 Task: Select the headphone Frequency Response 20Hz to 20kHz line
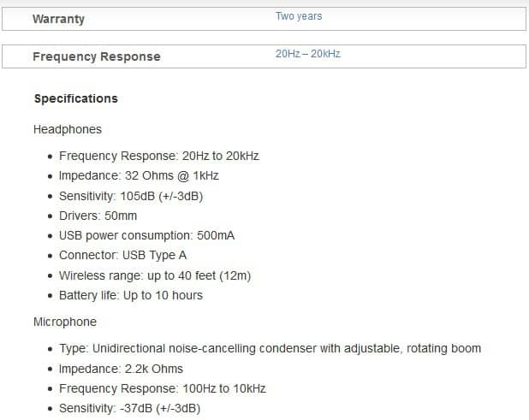point(158,157)
